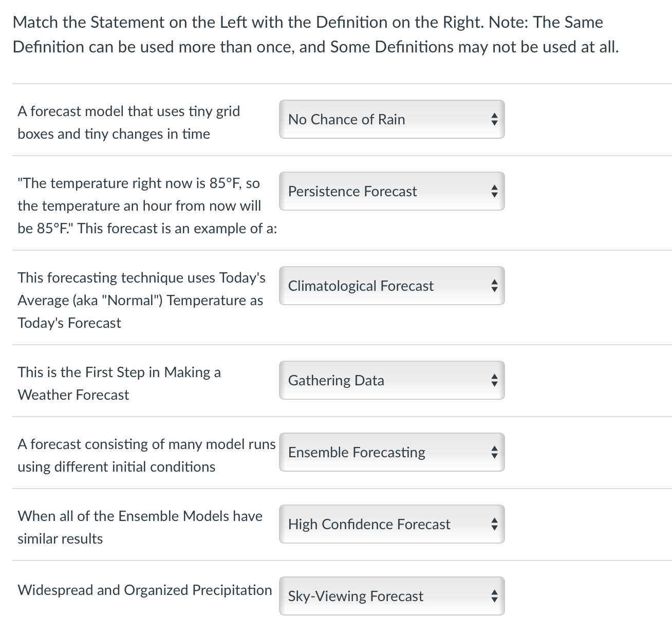Select the tiny grid boxes statement text
Screen dimensions: 672x634
pos(129,122)
